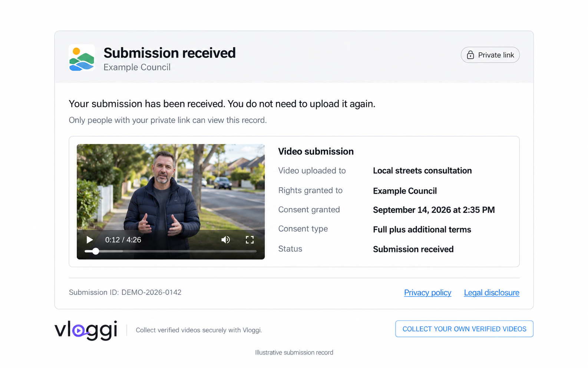Viewport: 588px width, 368px height.
Task: Click the video thumbnail of the man
Action: (x=171, y=201)
